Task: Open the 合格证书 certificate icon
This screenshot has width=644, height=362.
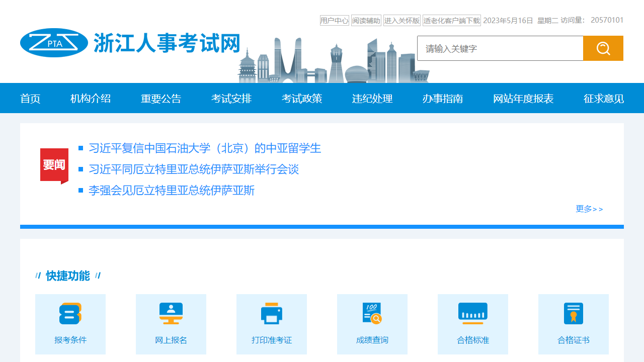Action: [574, 314]
